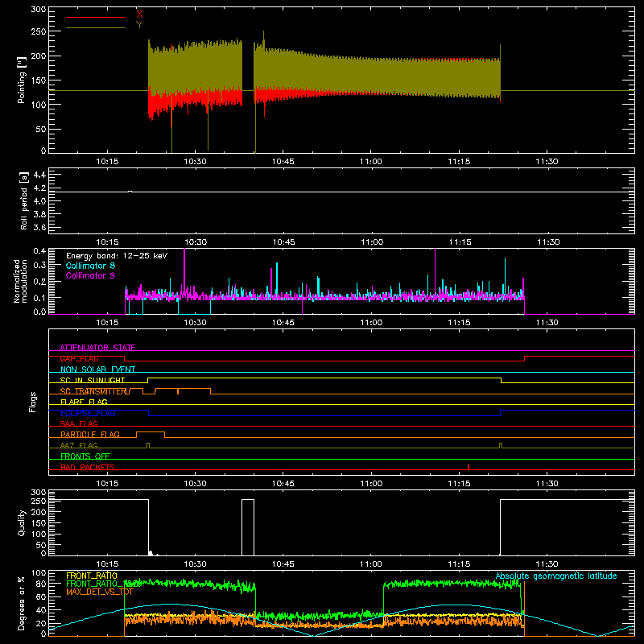
Task: Click the Quality block between 10:38 and 10:40
Action: pos(248,527)
